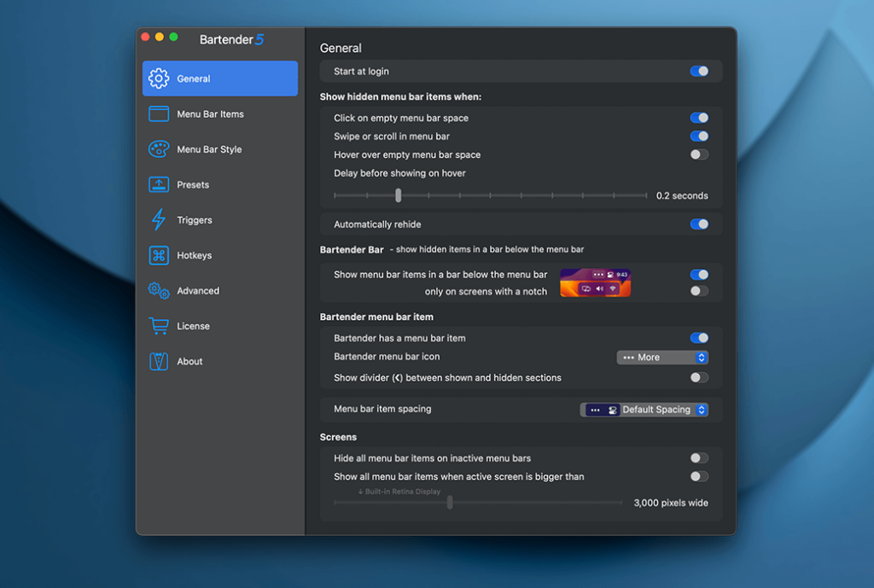Toggle only on screens with a notch
Viewport: 874px width, 588px height.
pos(699,290)
